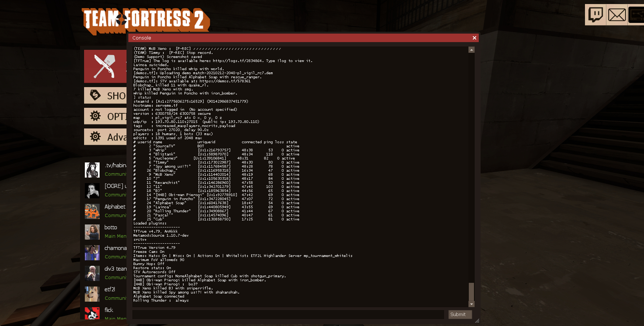644x326 pixels.
Task: Click the "Blobchap_" player row in status
Action: click(x=216, y=171)
